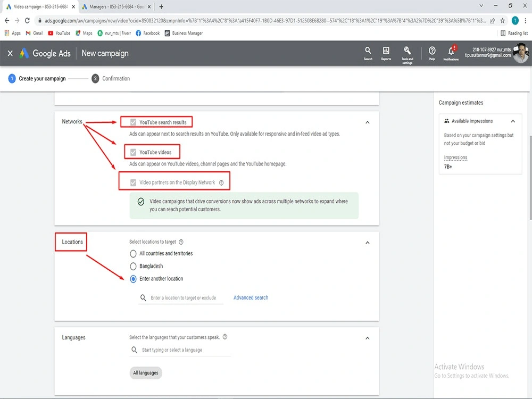Open nur_mts Fiverr bookmark
Screen dimensions: 532x399
click(x=114, y=33)
